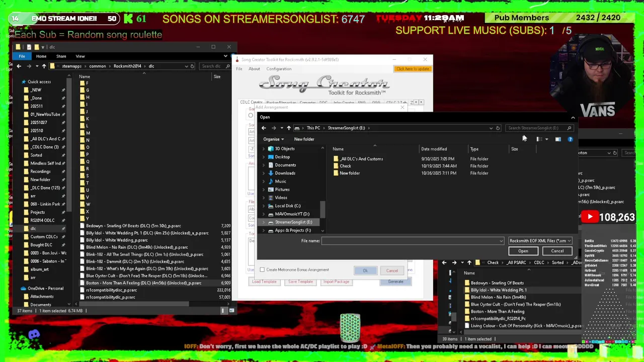Go forward in the Open dialog

[x=274, y=128]
